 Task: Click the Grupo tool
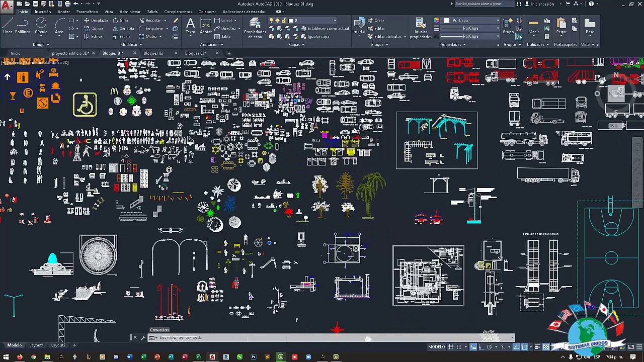coord(508,26)
